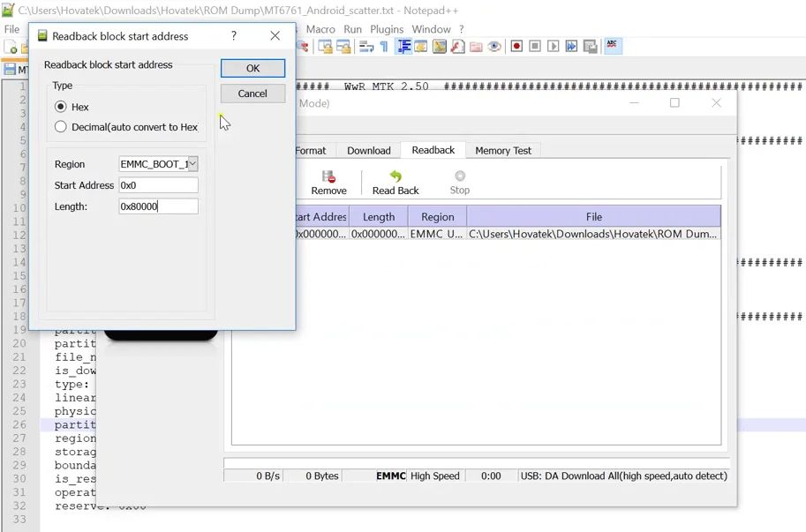Switch to Memory Test tab
Screen dimensions: 806x532
click(x=503, y=151)
